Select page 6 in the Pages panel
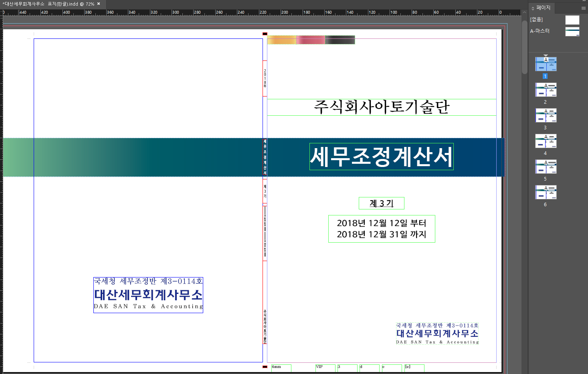 pyautogui.click(x=546, y=193)
